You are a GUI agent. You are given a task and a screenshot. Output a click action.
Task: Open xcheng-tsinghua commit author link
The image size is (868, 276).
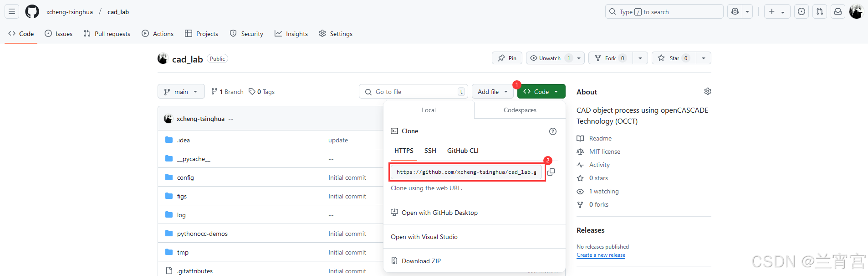200,119
